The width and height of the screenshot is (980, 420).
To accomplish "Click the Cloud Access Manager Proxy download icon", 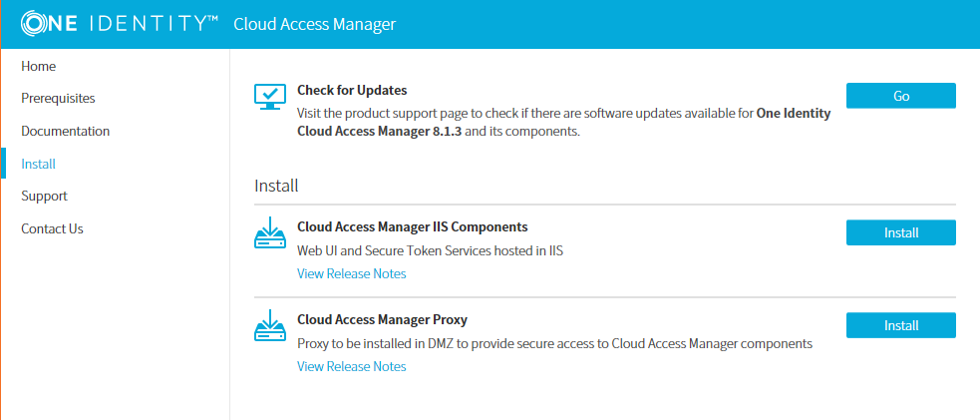I will pyautogui.click(x=270, y=325).
